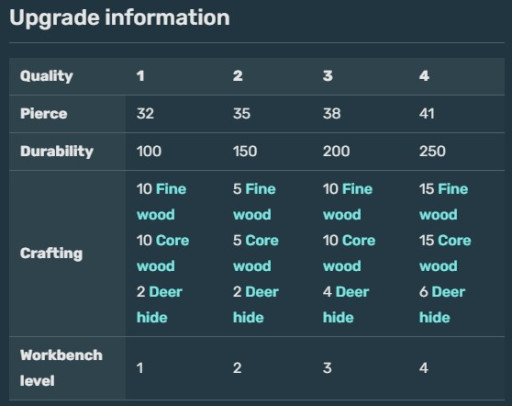
Task: Click the Upgrade information heading
Action: [120, 18]
